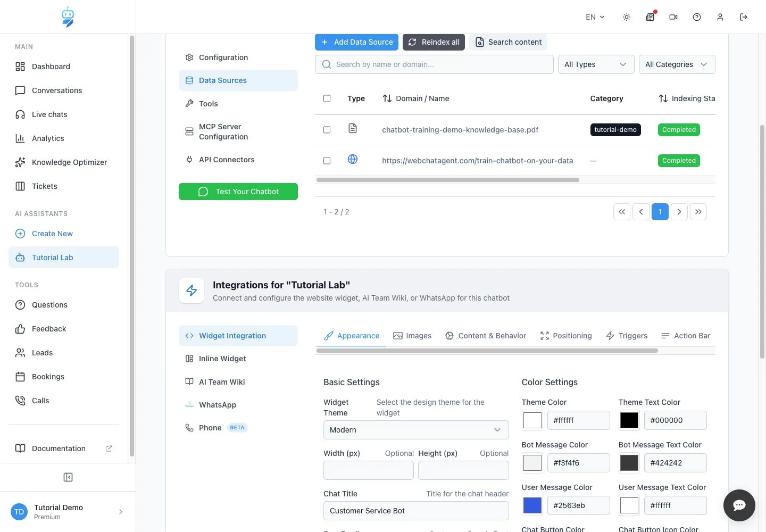Open the notifications icon with red dot
The width and height of the screenshot is (766, 532).
(x=650, y=17)
